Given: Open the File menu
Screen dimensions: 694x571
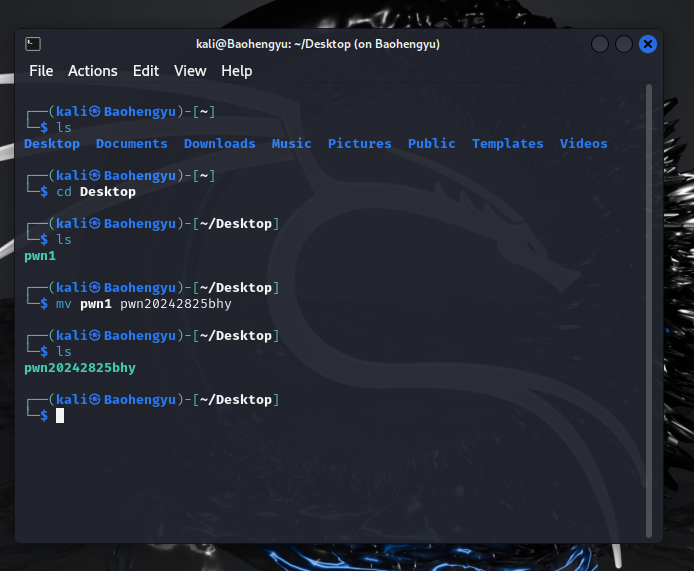Looking at the screenshot, I should 41,71.
